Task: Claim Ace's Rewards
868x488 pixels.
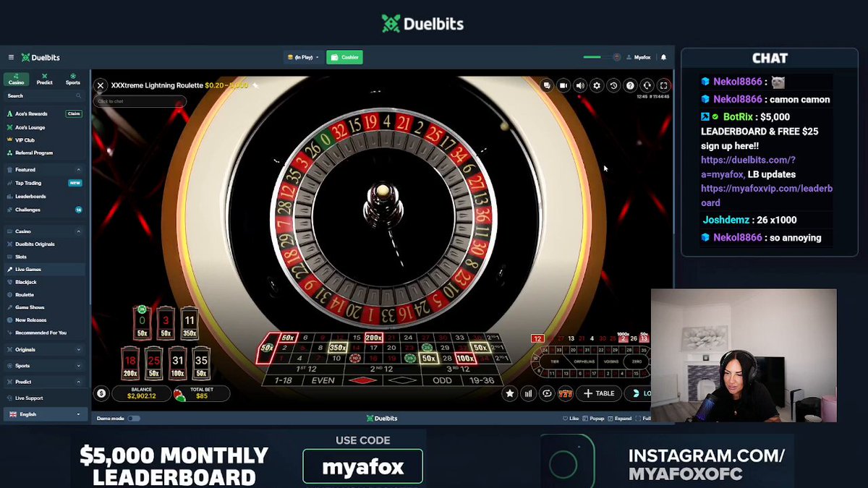Action: click(x=74, y=114)
